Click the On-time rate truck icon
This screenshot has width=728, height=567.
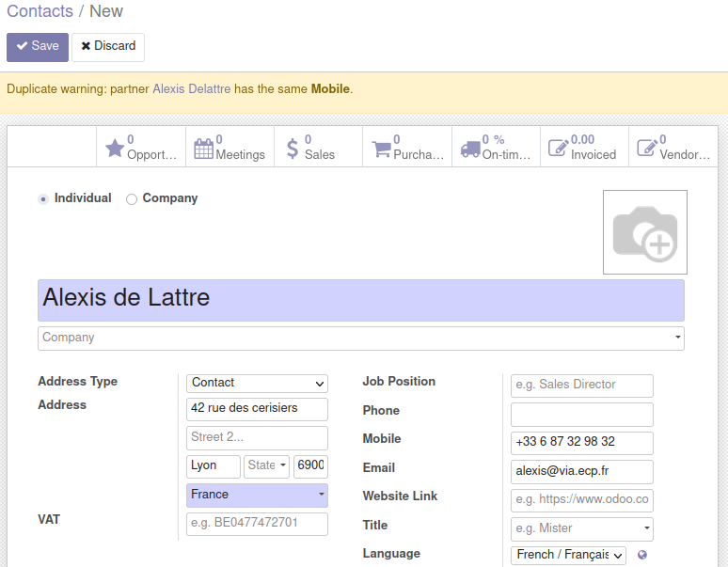470,149
